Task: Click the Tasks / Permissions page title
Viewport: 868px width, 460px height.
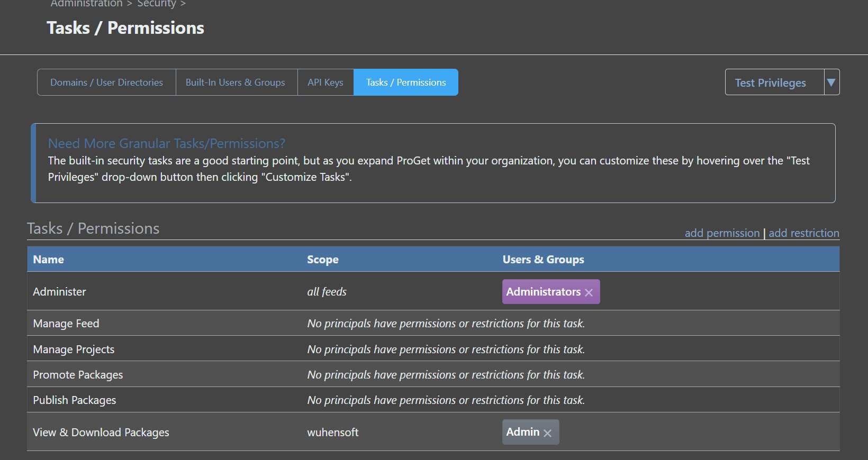Action: pyautogui.click(x=125, y=28)
